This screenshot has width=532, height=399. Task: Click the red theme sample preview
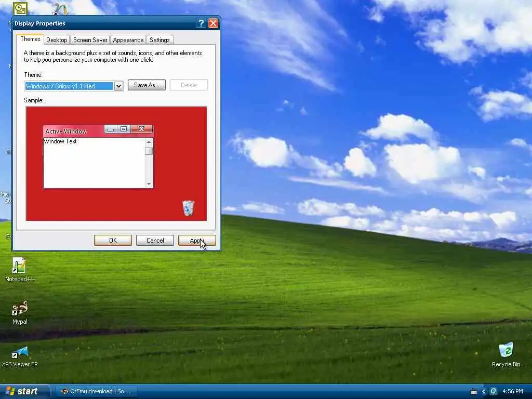pyautogui.click(x=116, y=164)
